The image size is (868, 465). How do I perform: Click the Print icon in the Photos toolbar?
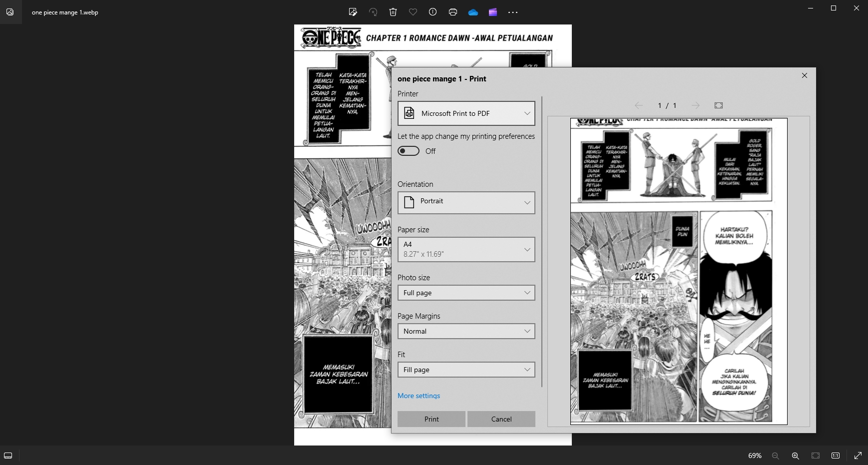coord(453,12)
